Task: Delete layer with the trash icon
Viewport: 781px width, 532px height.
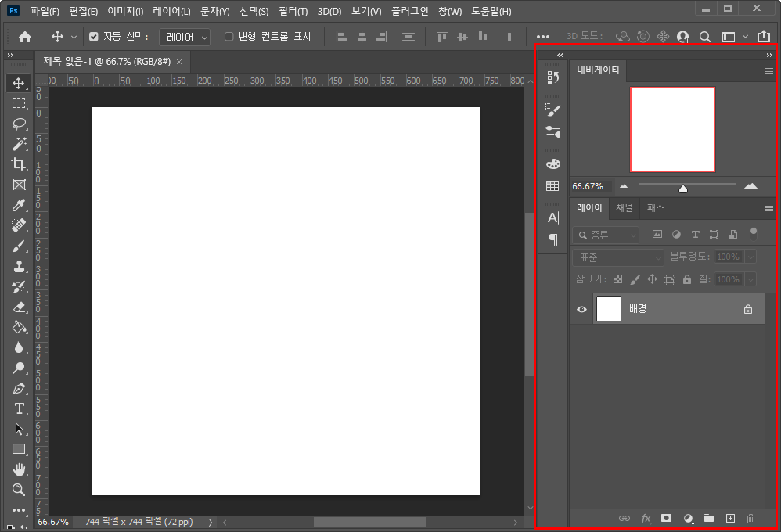Action: [750, 519]
